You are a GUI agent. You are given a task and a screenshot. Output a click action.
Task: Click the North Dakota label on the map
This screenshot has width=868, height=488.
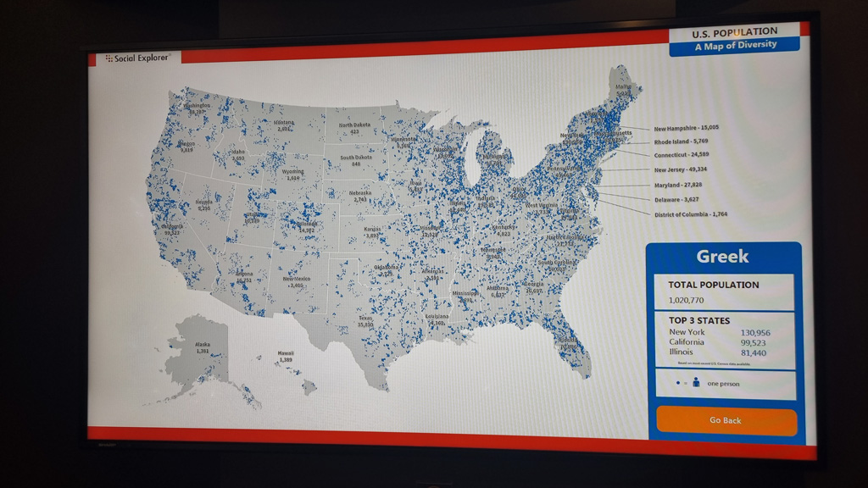354,129
